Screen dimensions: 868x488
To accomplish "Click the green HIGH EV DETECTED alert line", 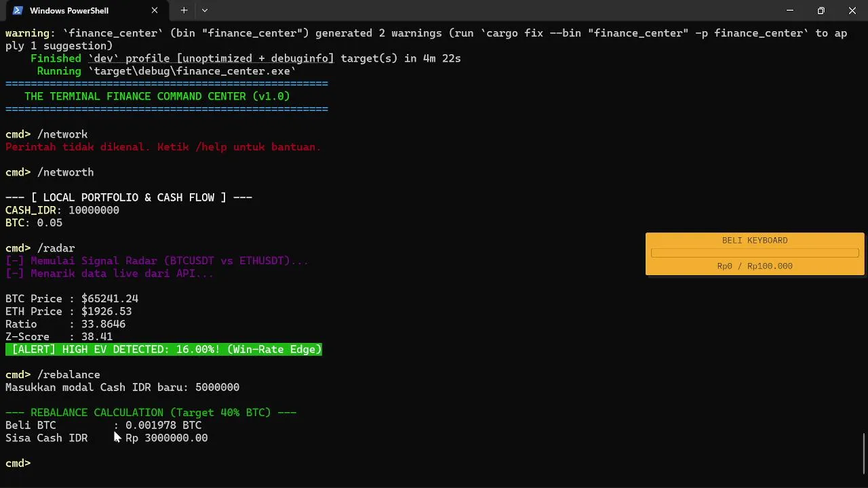I will [163, 350].
